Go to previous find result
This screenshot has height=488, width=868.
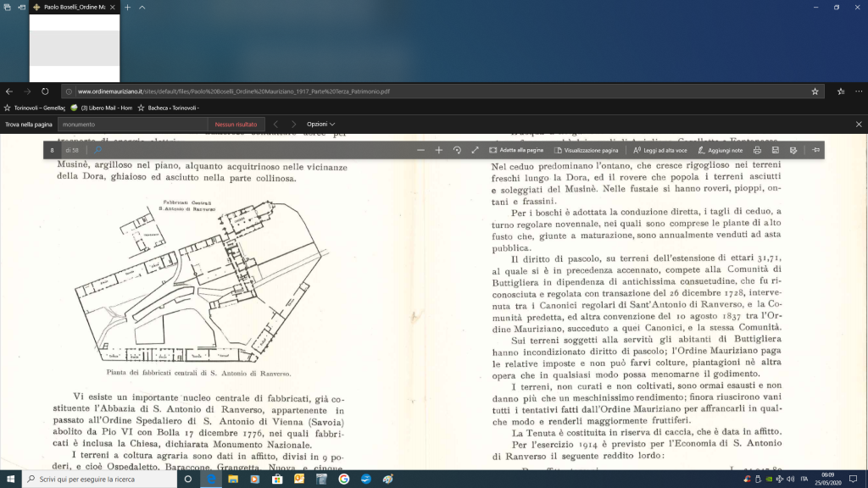click(x=275, y=125)
